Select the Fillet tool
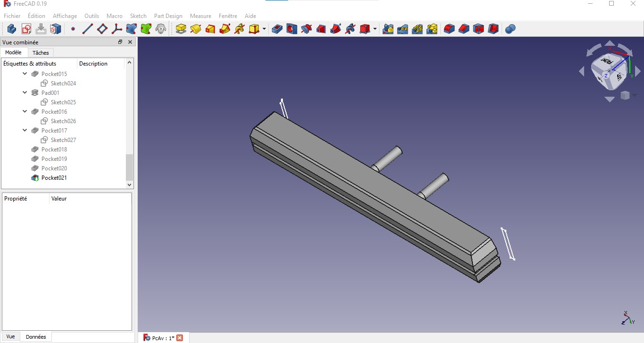The width and height of the screenshot is (644, 343). pyautogui.click(x=449, y=29)
